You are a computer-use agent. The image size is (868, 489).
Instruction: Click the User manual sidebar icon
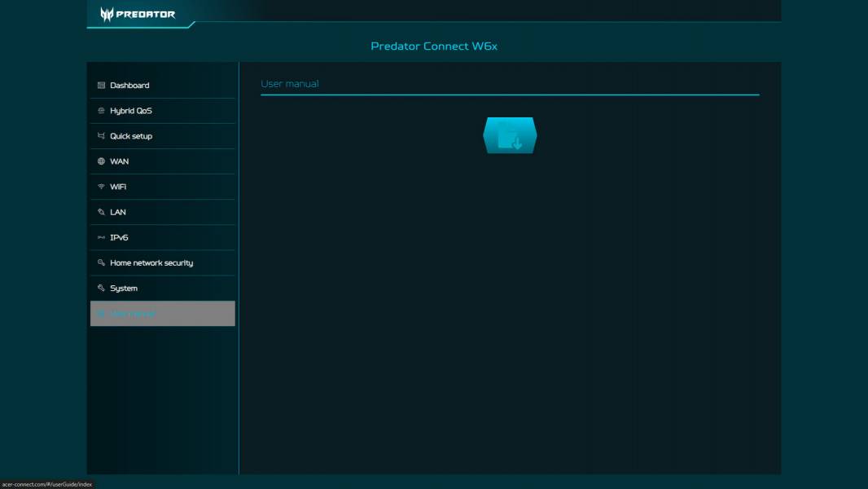click(x=102, y=313)
